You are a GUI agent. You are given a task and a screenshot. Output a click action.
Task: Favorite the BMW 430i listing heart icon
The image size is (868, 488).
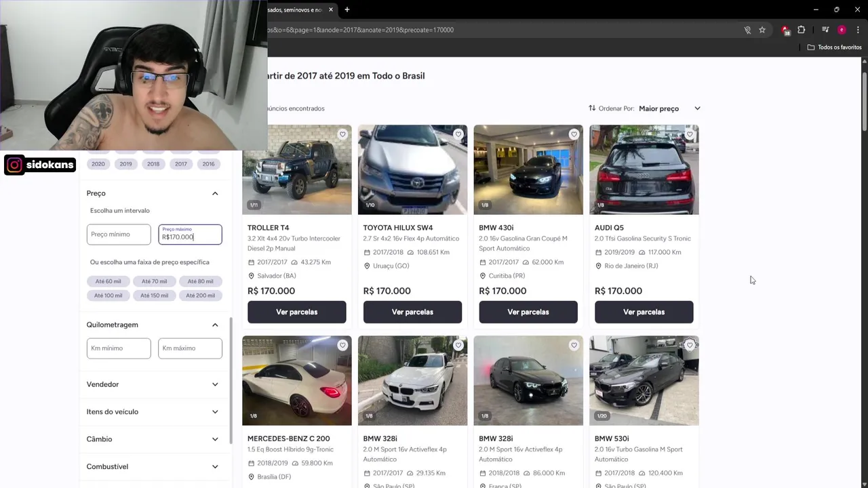pos(574,134)
